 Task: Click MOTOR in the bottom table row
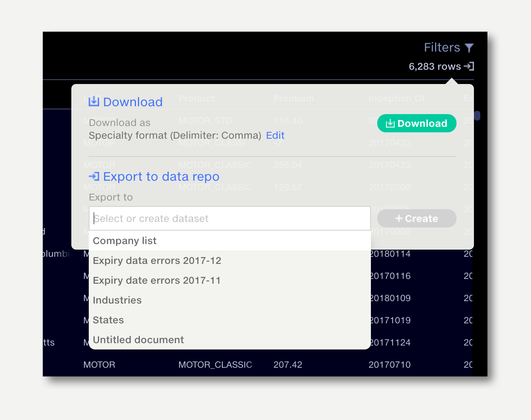click(99, 365)
